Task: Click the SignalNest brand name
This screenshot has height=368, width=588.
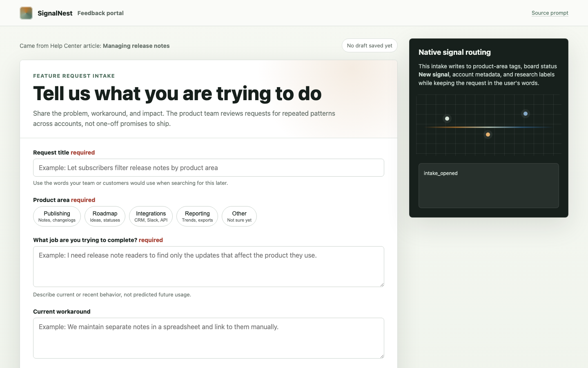Action: 55,13
